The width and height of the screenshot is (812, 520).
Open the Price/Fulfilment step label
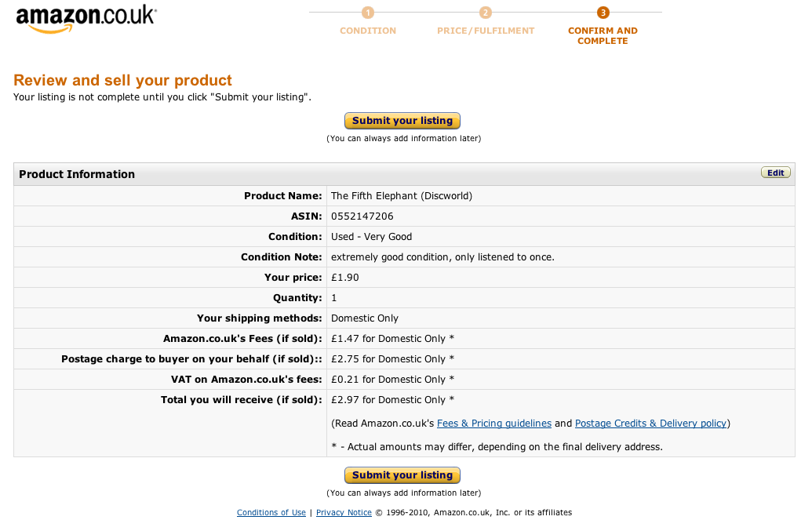click(486, 31)
